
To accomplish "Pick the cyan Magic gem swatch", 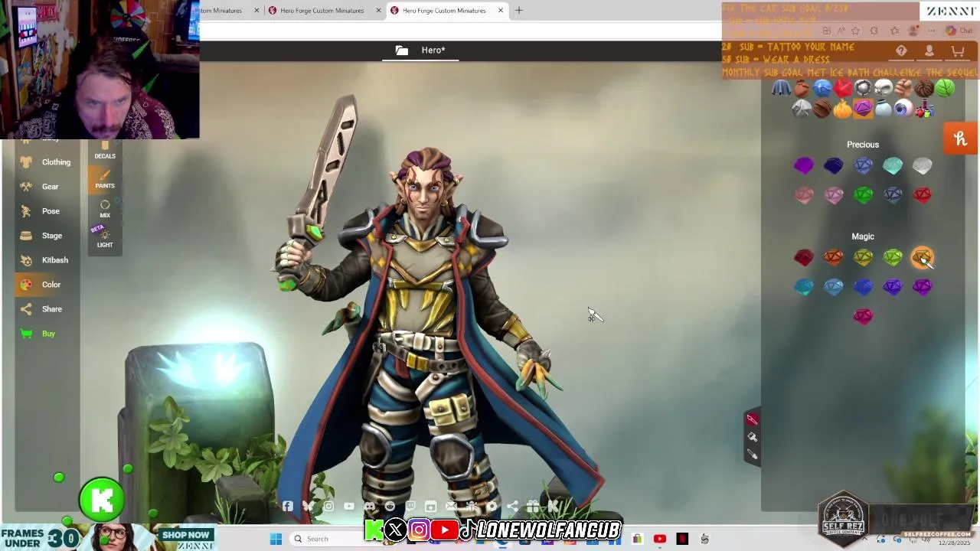I will [x=803, y=287].
